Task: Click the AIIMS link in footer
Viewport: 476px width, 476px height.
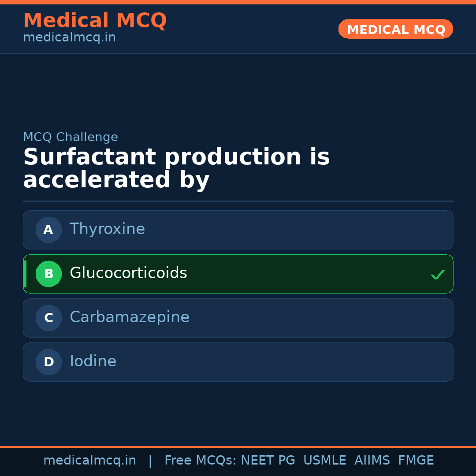Action: [372, 460]
